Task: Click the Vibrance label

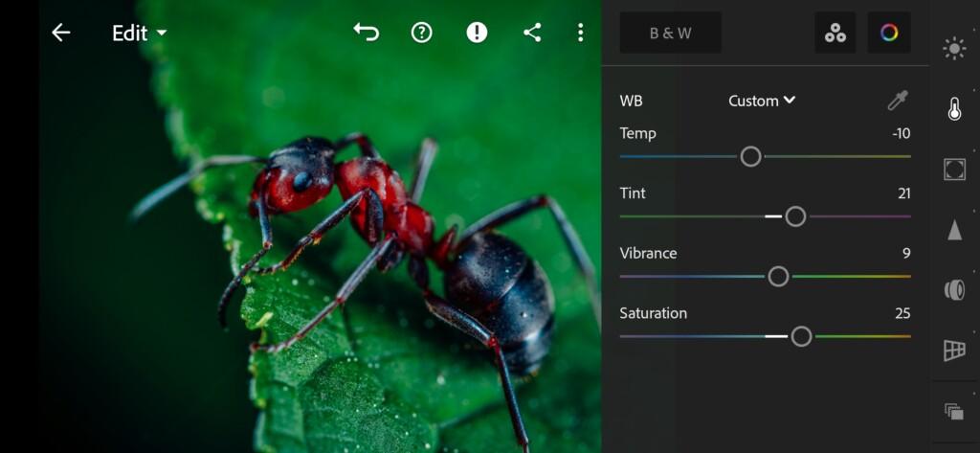Action: 648,254
